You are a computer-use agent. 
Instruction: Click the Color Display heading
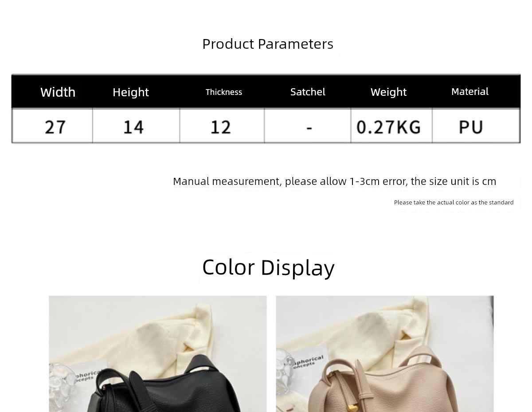[268, 267]
